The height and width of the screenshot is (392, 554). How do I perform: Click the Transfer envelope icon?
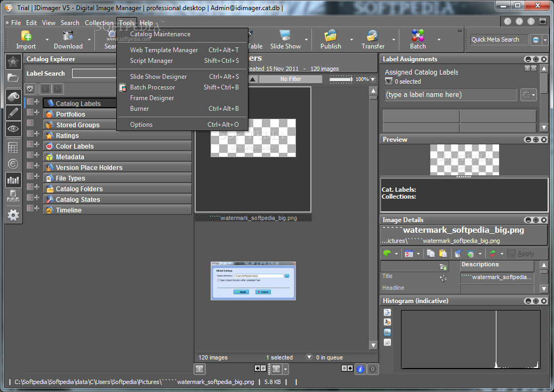tap(372, 36)
